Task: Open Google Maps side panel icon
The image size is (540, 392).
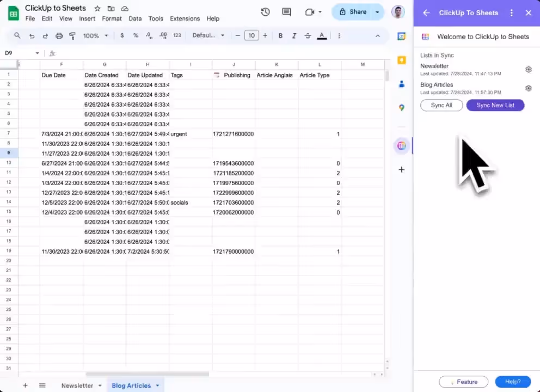Action: pyautogui.click(x=401, y=108)
